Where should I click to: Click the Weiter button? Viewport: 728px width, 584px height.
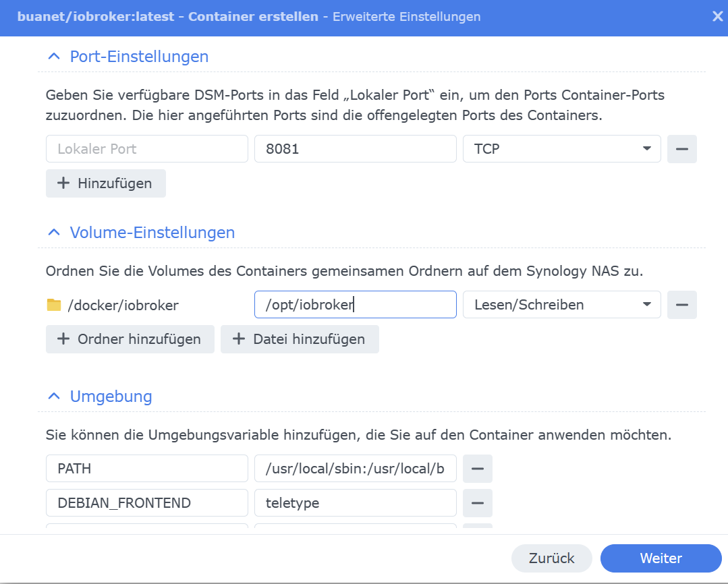[x=661, y=558]
